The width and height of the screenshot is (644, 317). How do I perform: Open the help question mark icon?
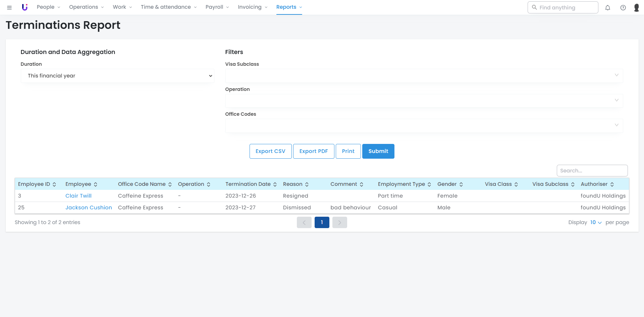tap(623, 8)
